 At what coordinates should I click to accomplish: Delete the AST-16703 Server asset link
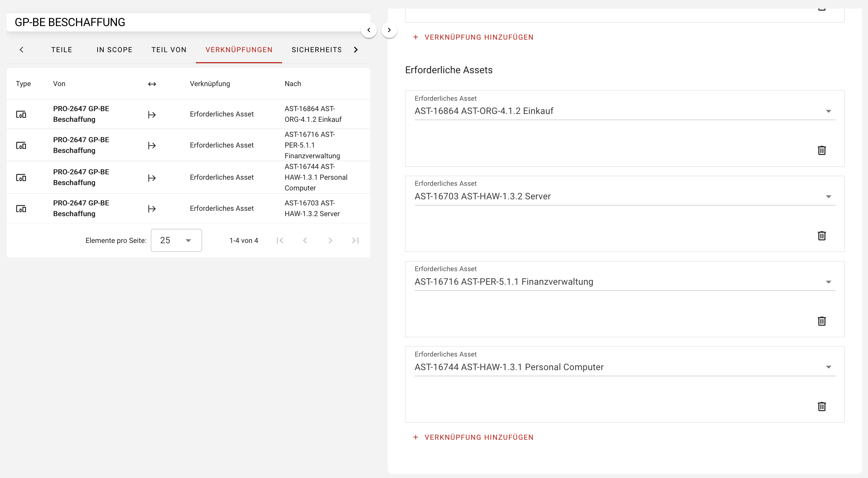pos(822,236)
